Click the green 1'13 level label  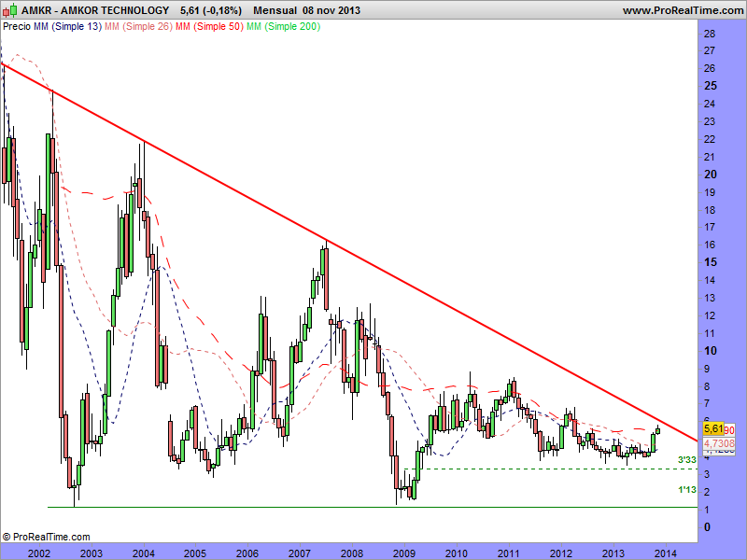pyautogui.click(x=687, y=489)
